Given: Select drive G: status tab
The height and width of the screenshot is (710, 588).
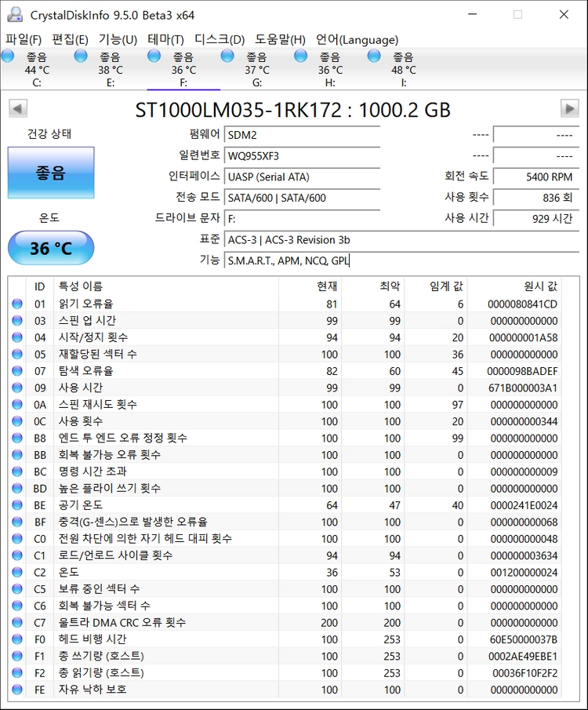Looking at the screenshot, I should [256, 69].
